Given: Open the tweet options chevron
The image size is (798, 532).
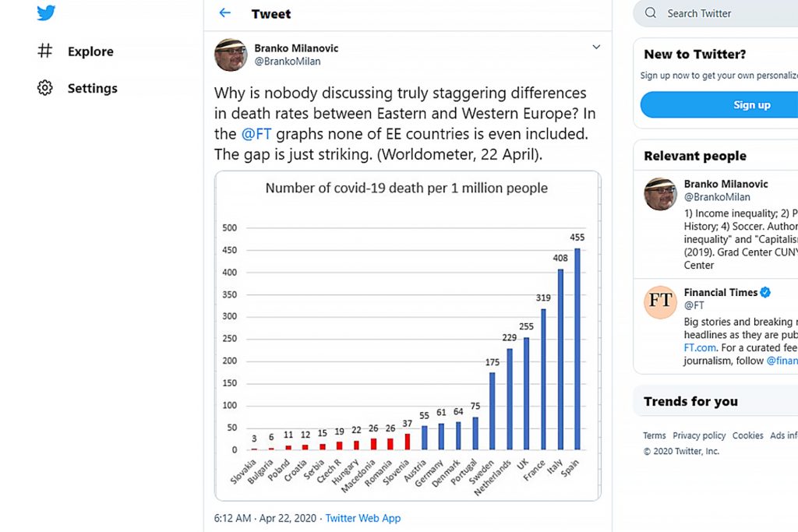Looking at the screenshot, I should [x=596, y=48].
